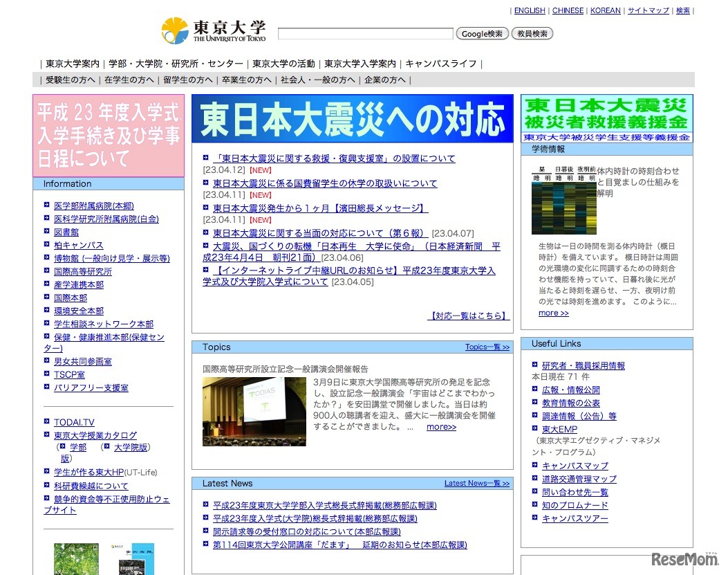728x575 pixels.
Task: Switch the site to ENGLISH
Action: (x=529, y=10)
